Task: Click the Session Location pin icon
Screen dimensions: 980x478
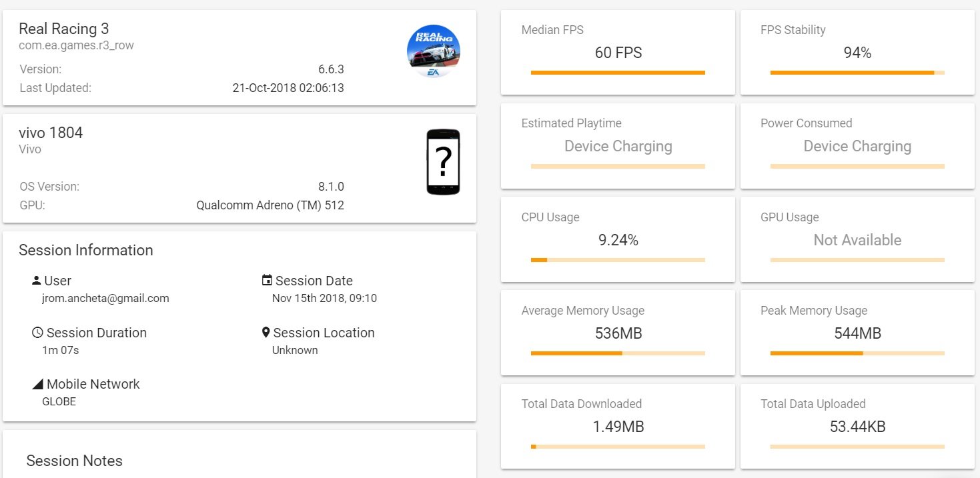Action: click(266, 333)
